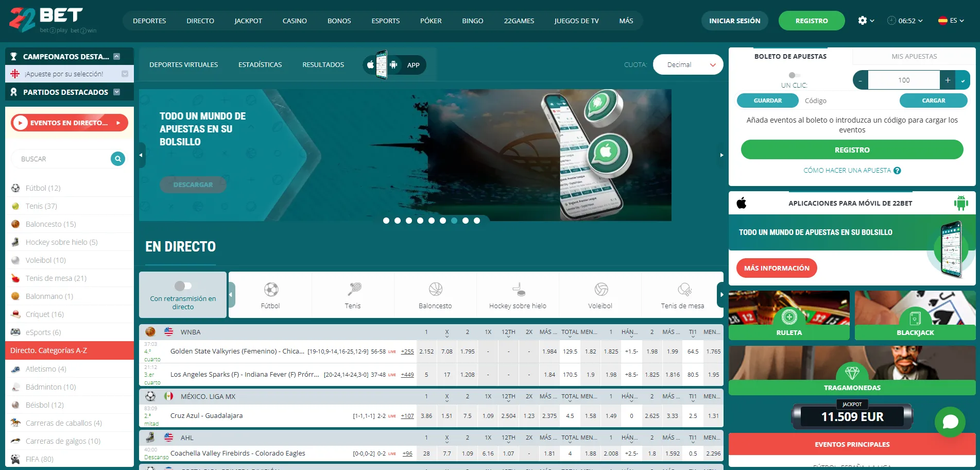980x470 pixels.
Task: Decrease stake with the minus button
Action: [x=861, y=80]
